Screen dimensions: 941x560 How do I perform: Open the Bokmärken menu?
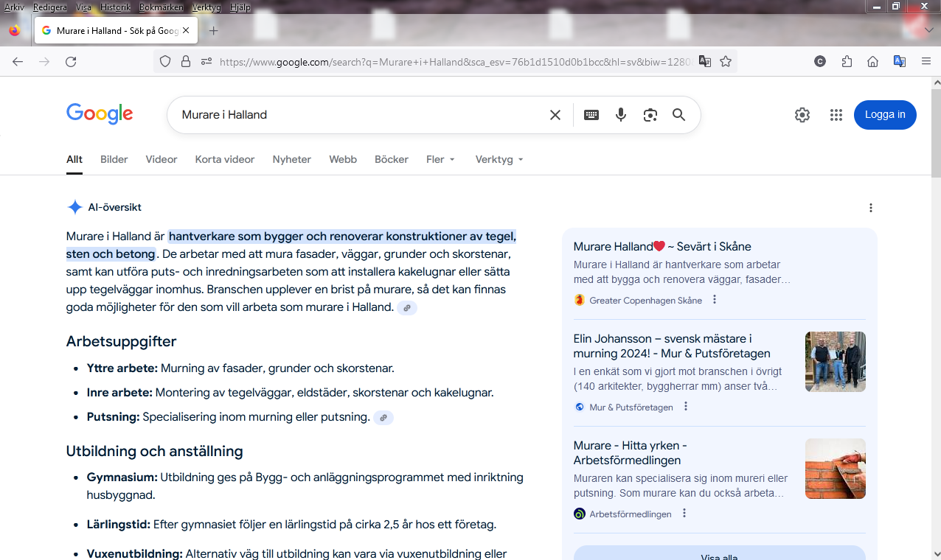pos(160,7)
